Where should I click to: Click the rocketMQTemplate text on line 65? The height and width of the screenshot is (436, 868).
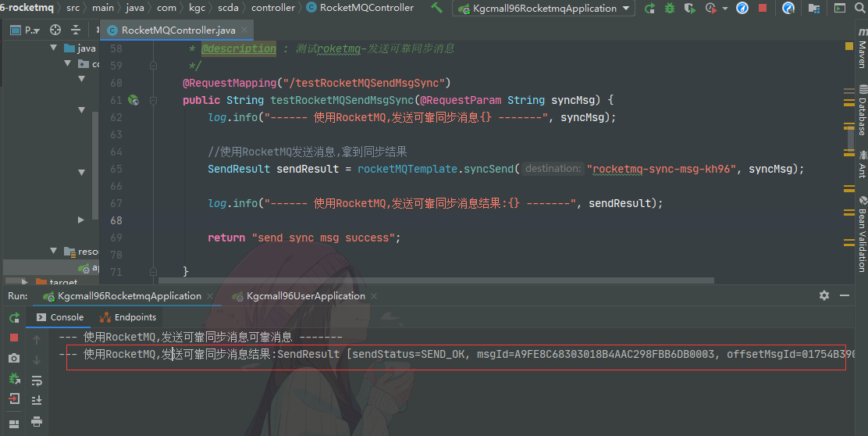[407, 169]
